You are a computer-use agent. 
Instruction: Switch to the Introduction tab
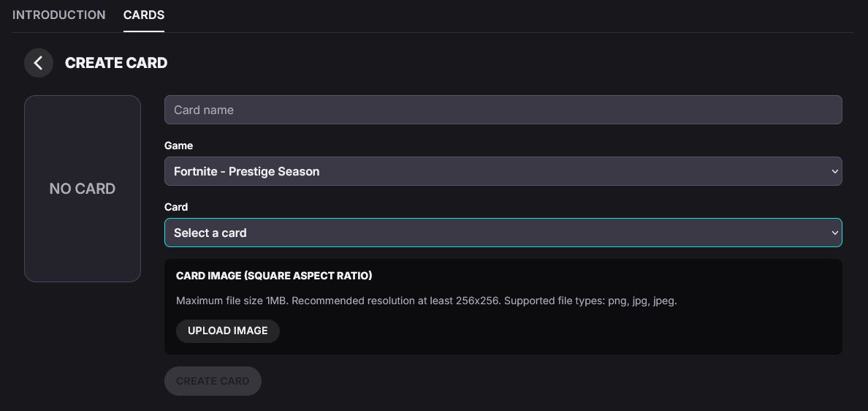pyautogui.click(x=59, y=15)
